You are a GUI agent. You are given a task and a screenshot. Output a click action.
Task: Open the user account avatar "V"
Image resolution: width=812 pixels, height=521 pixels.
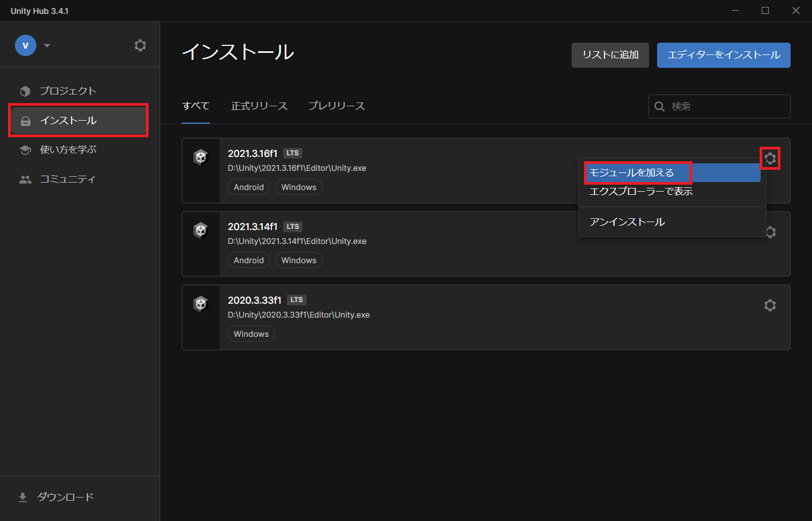26,45
